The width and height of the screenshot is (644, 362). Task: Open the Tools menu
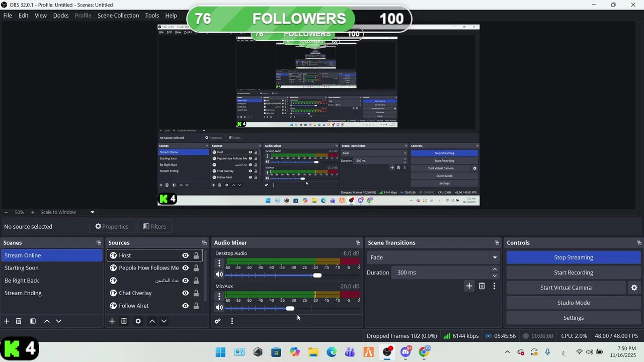click(x=152, y=16)
